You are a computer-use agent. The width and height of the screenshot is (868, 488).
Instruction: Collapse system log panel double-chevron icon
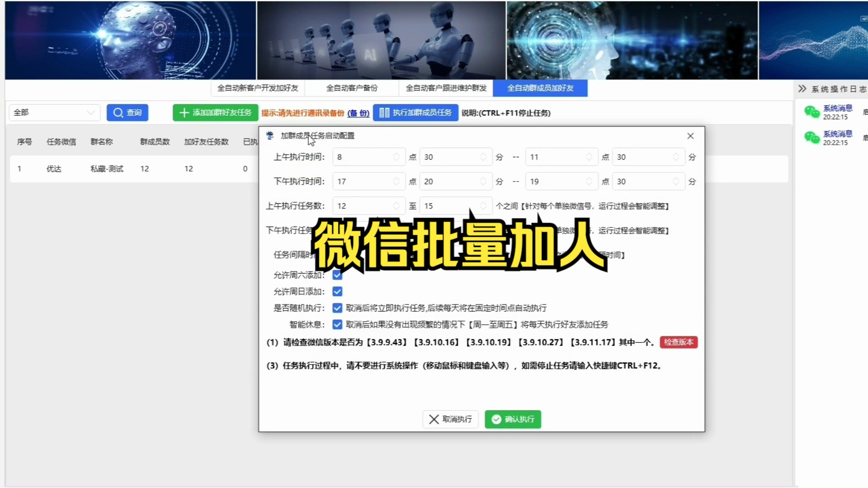click(802, 88)
